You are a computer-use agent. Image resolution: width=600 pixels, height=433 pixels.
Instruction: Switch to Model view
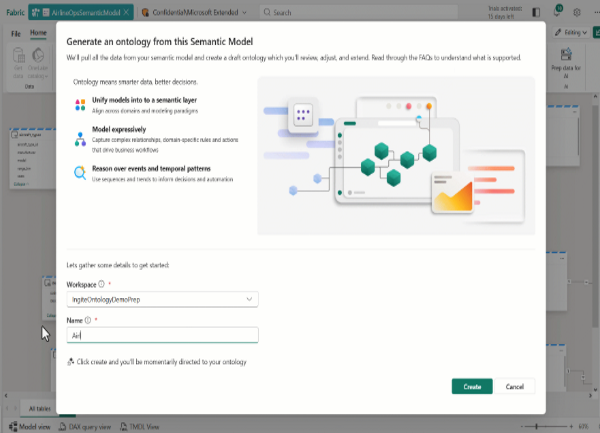(30, 426)
